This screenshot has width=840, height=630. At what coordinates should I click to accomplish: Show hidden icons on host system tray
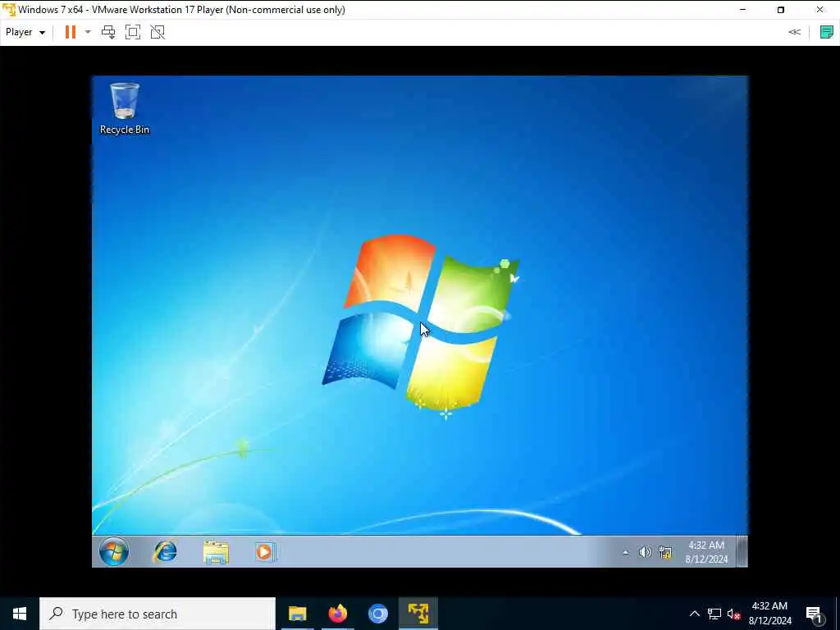(694, 614)
